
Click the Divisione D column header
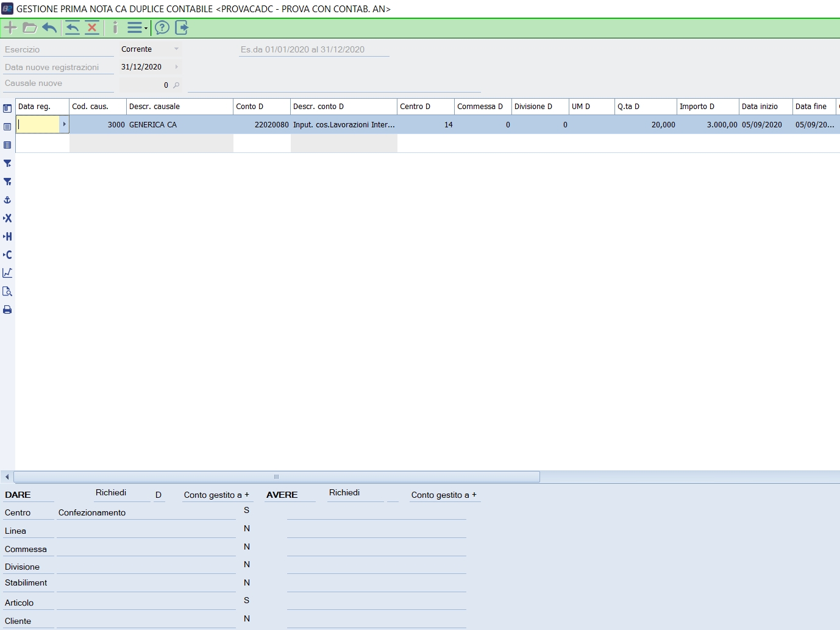(x=540, y=107)
